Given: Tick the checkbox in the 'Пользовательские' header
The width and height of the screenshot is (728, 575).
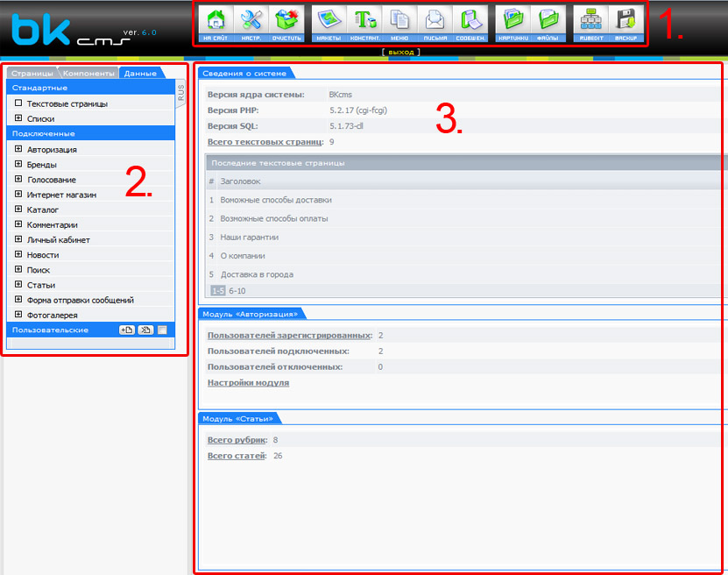Looking at the screenshot, I should 162,330.
